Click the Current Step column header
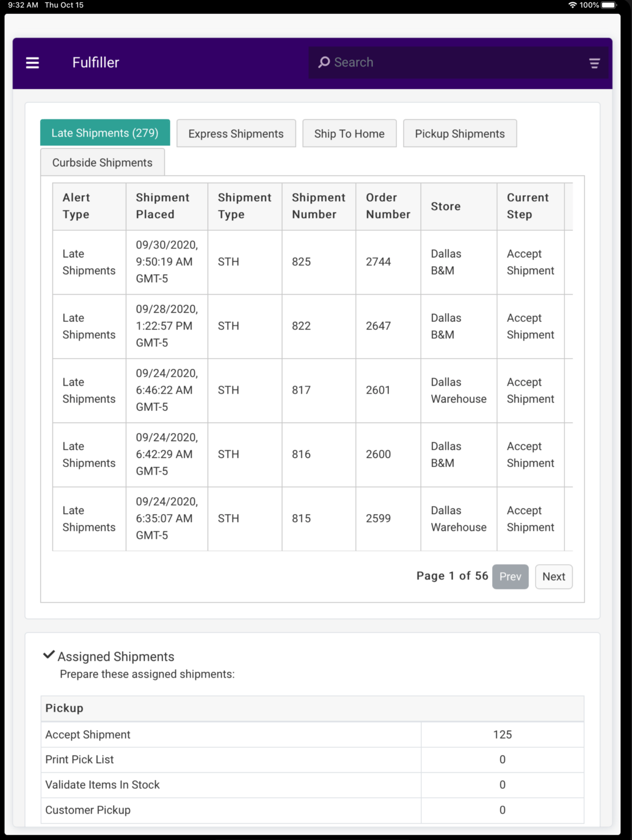Image resolution: width=632 pixels, height=840 pixels. 531,206
